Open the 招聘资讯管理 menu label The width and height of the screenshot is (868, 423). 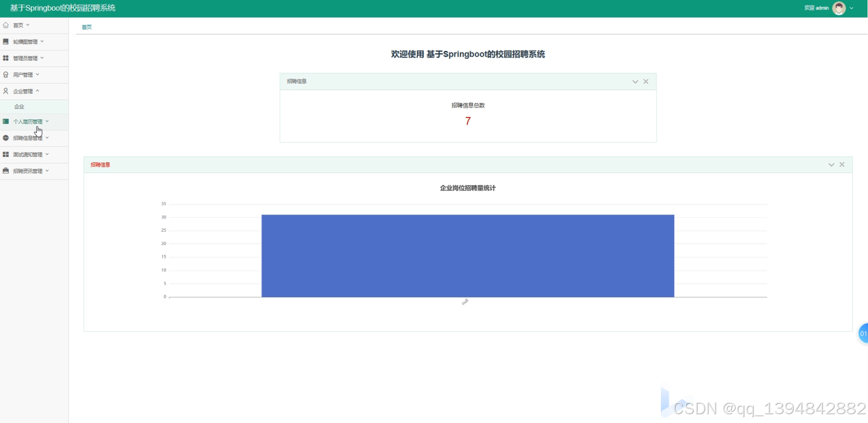click(x=28, y=171)
